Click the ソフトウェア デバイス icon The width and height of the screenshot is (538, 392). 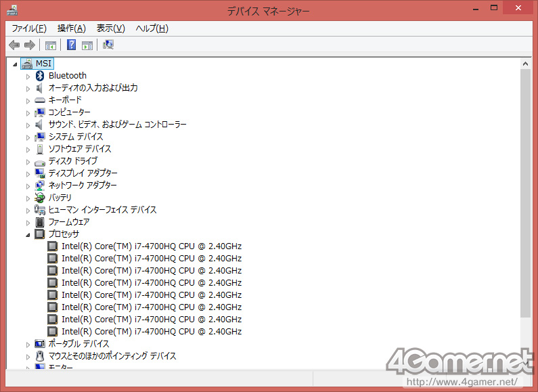pos(40,149)
